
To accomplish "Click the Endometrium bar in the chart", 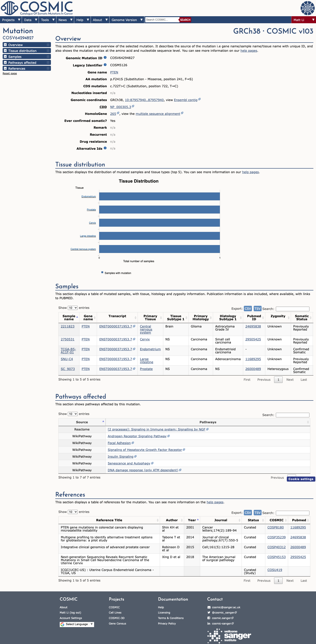I will (x=159, y=196).
